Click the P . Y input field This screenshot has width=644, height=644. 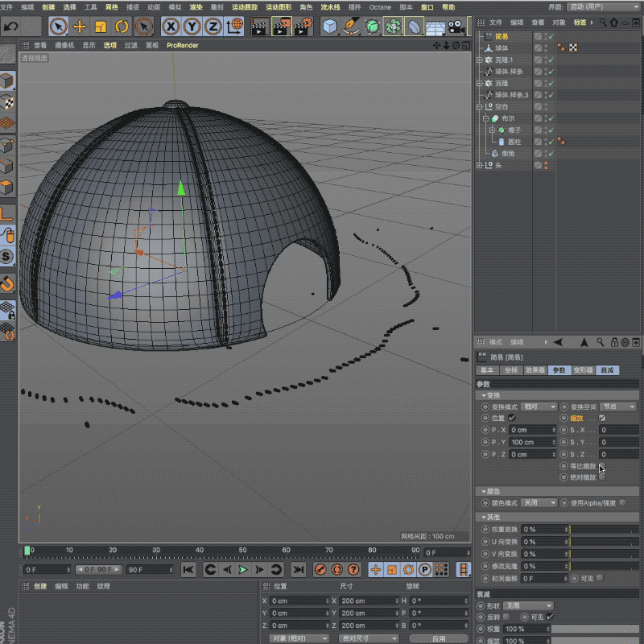[x=531, y=442]
